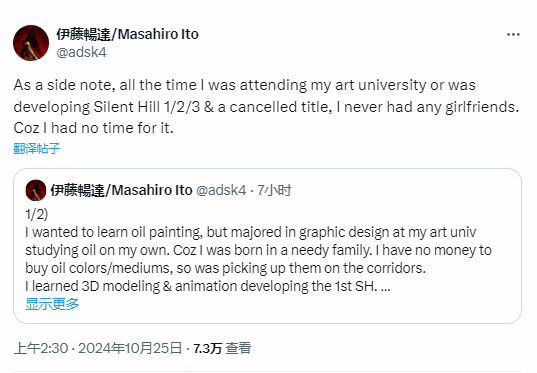Open the main author display name

(x=128, y=34)
